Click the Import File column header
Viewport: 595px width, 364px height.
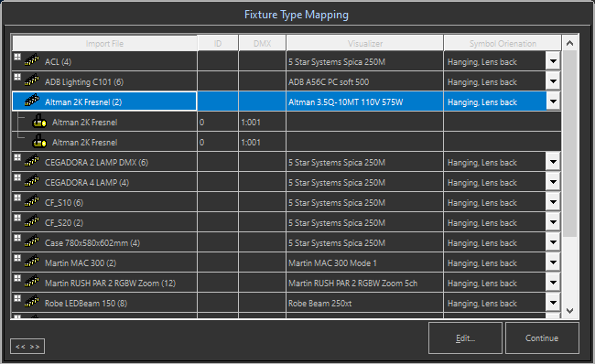click(x=104, y=43)
